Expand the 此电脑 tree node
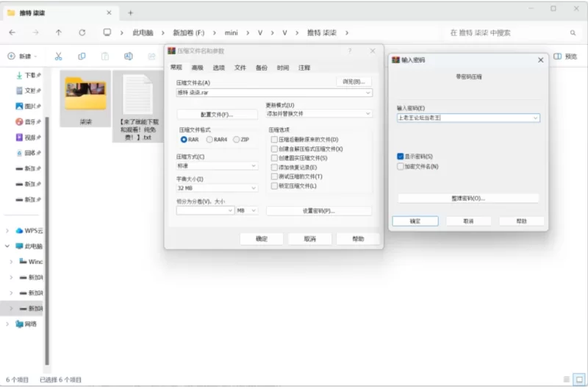588x389 pixels. [x=7, y=246]
